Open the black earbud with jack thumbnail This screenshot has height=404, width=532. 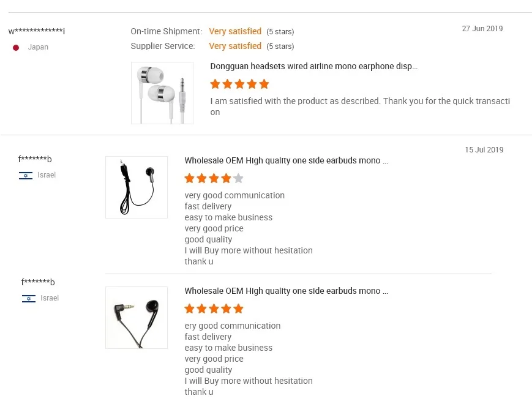pyautogui.click(x=137, y=318)
